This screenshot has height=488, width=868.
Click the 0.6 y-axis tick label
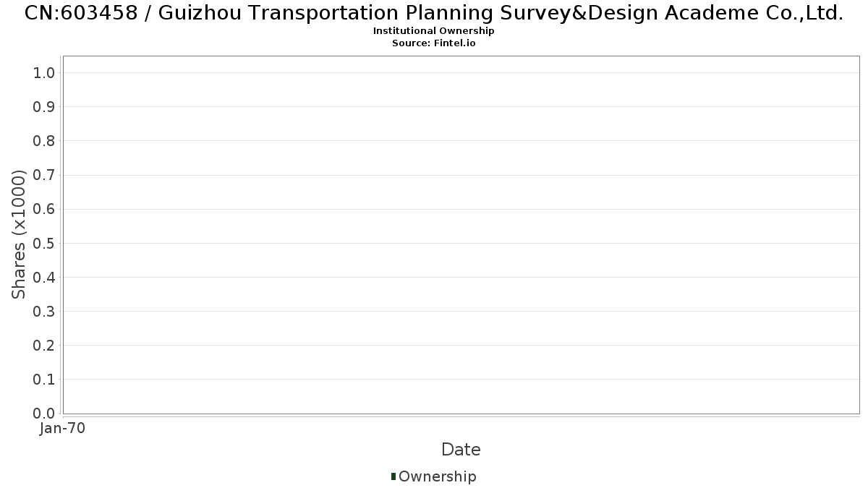pos(44,209)
